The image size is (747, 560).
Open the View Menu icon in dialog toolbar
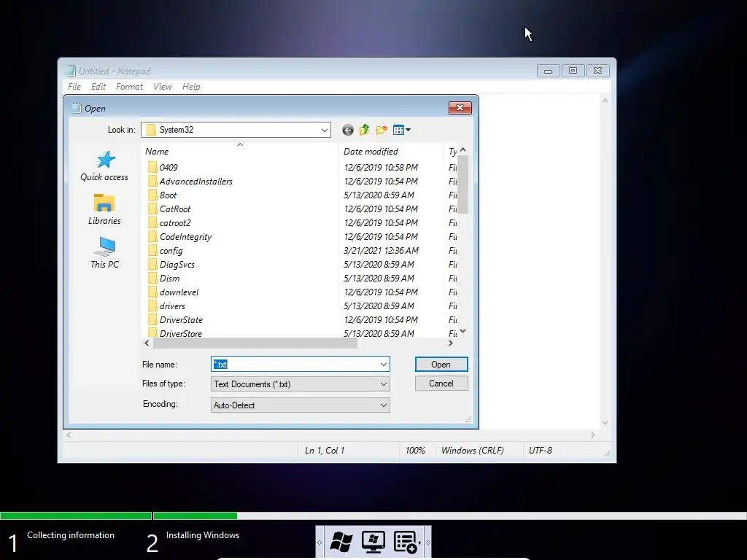click(399, 130)
